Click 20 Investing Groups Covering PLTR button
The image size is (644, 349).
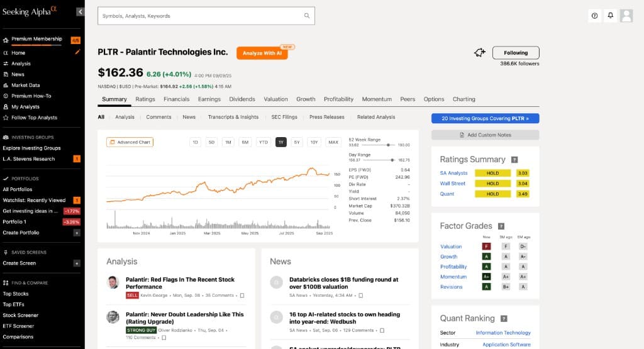(x=485, y=118)
